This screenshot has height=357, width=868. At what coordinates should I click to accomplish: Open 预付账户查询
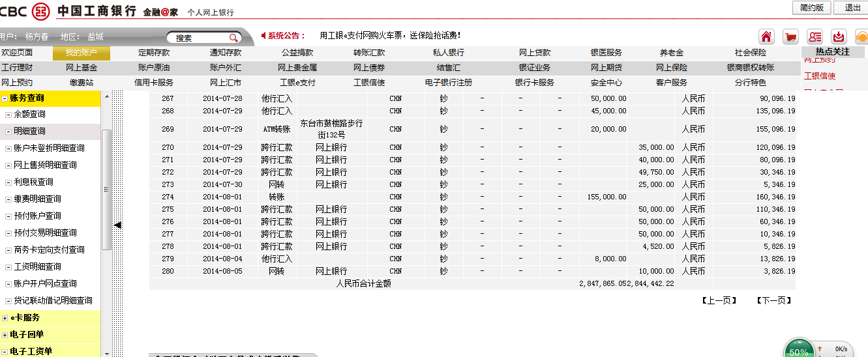pos(37,216)
